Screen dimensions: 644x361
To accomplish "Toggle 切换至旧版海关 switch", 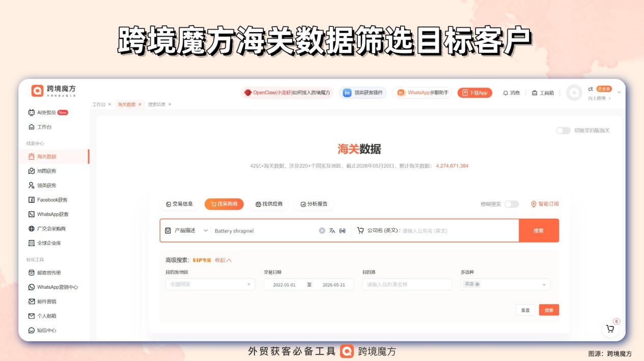I will pos(563,130).
